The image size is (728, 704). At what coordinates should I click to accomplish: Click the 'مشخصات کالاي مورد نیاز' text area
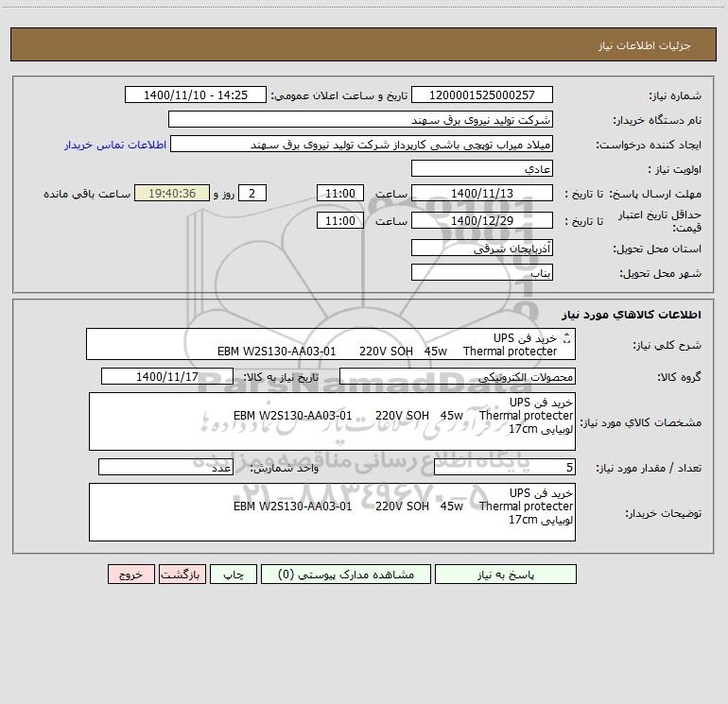pos(332,421)
